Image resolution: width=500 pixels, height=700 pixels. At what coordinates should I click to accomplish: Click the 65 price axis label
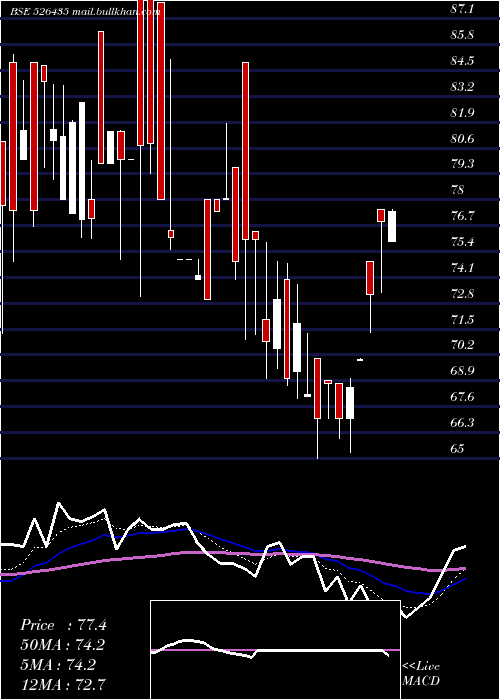(x=458, y=449)
